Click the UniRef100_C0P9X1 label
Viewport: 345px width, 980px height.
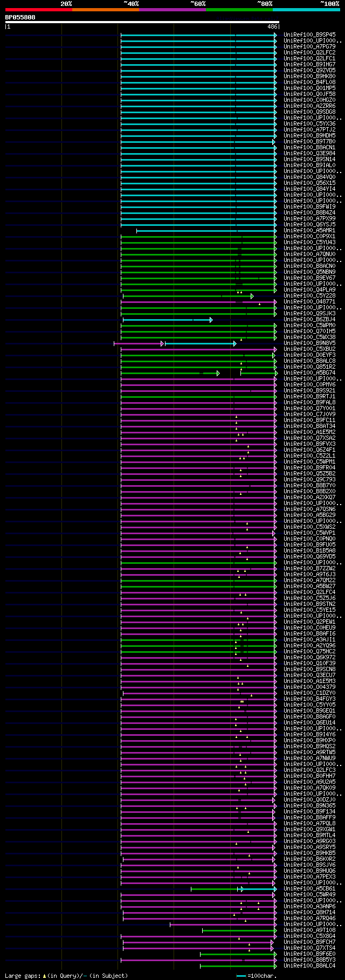click(309, 236)
